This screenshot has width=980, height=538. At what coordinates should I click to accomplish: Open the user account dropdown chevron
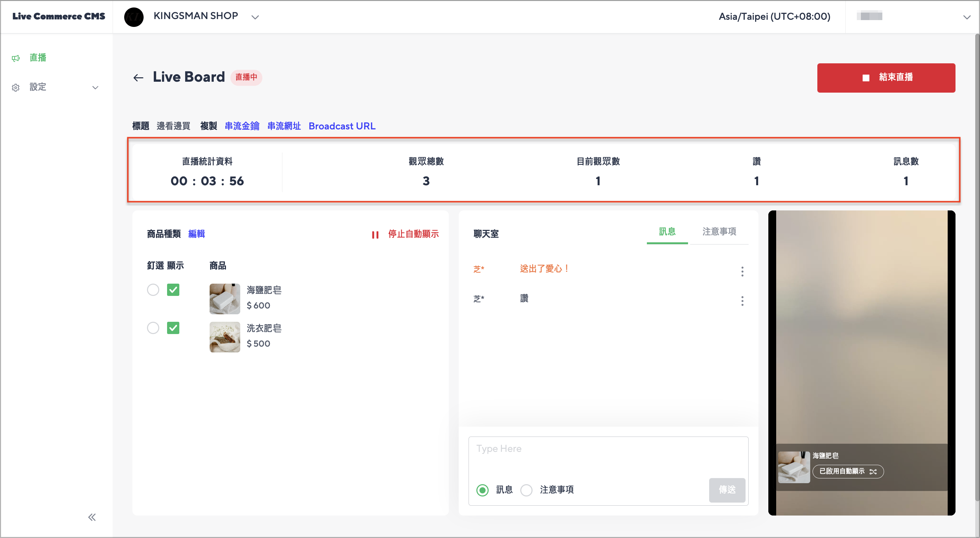click(967, 17)
